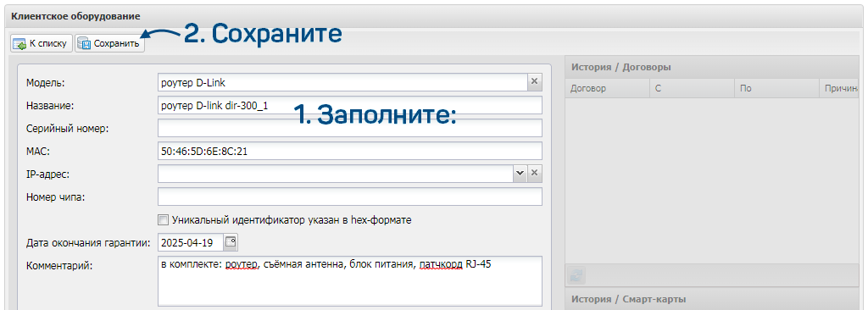Screen dimensions: 868x310
Task: Sort by the По column header
Action: point(776,88)
